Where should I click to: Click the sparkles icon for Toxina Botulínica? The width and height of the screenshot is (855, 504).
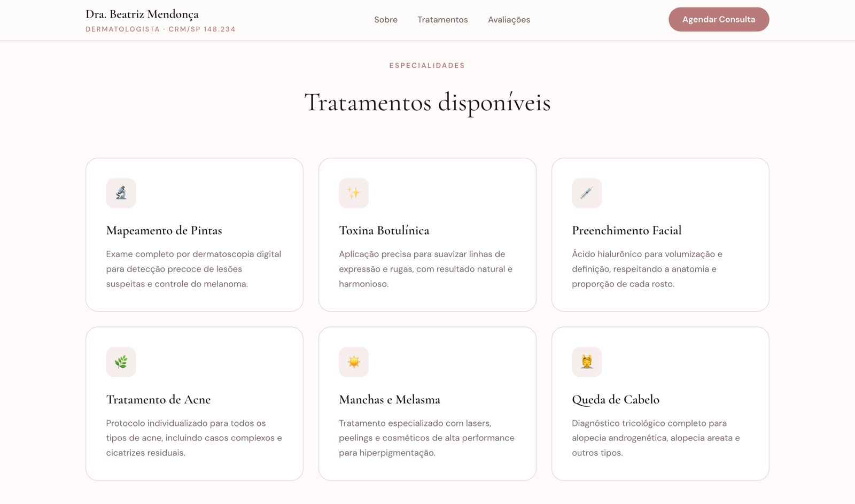[354, 193]
